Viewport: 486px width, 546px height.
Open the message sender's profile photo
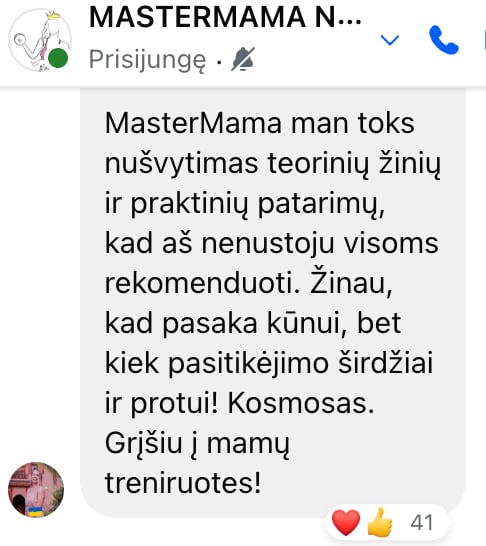[x=36, y=490]
